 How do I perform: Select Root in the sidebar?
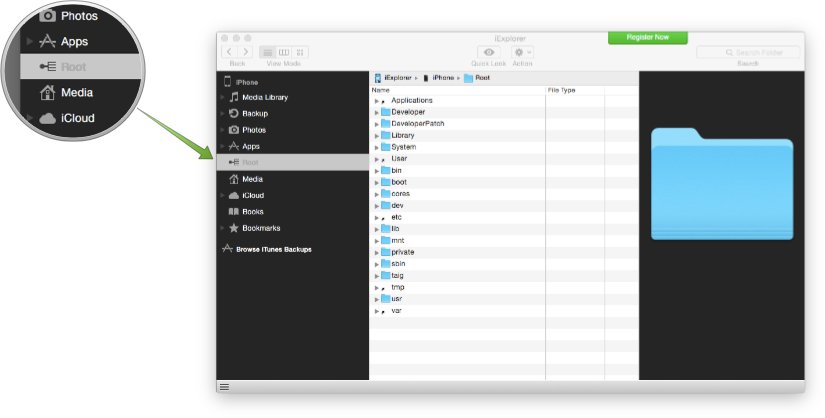(293, 162)
